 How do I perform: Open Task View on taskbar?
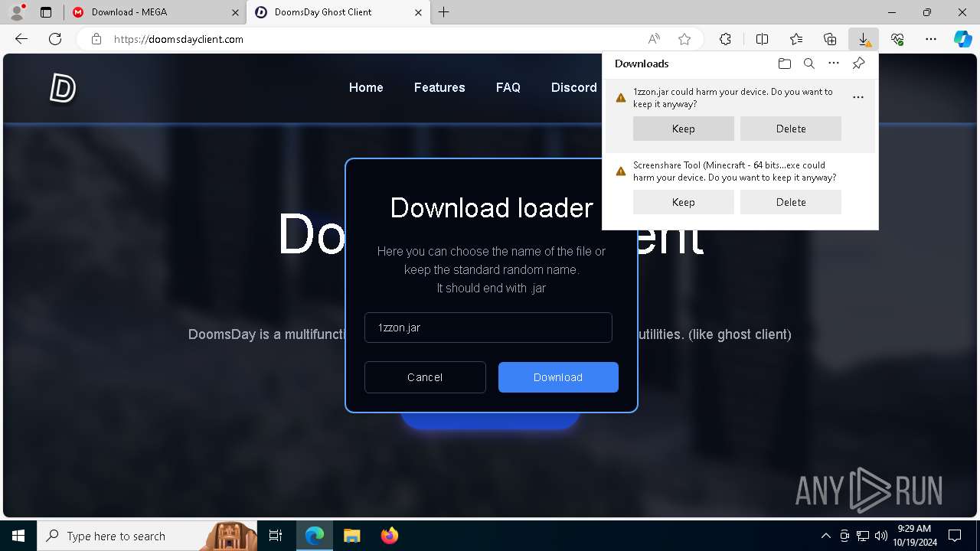point(276,536)
